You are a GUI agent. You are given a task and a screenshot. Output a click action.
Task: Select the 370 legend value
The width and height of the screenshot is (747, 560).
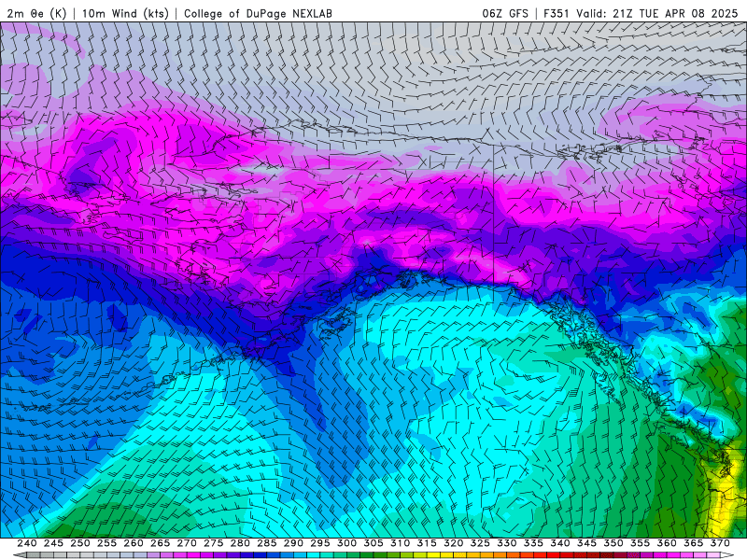(x=720, y=543)
